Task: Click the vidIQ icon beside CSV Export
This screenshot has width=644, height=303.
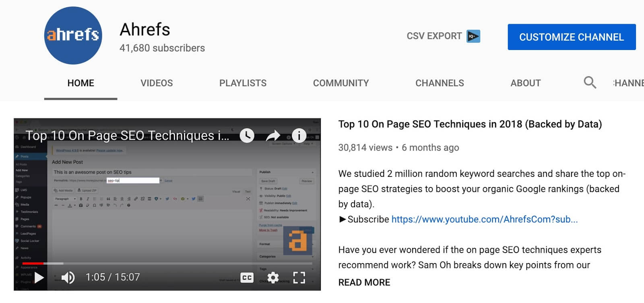Action: (x=473, y=36)
